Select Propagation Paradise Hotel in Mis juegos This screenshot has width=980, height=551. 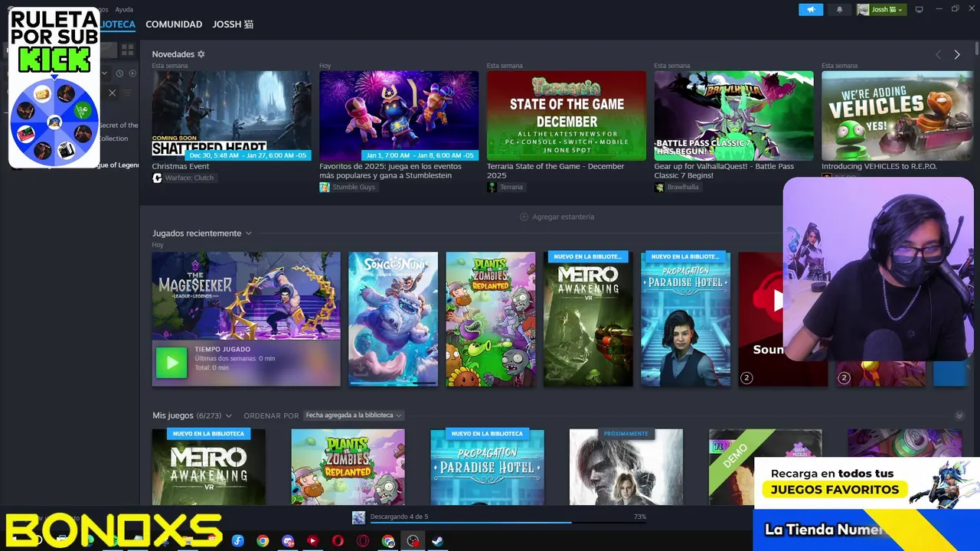click(487, 467)
